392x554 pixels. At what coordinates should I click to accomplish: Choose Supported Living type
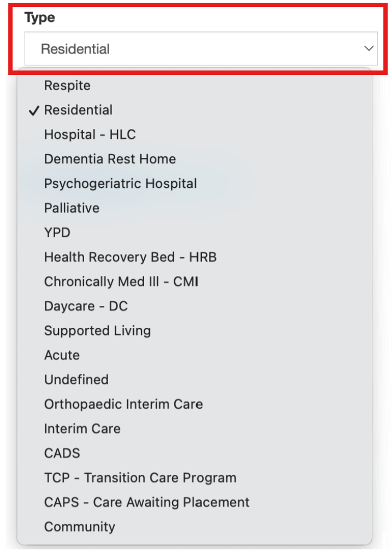click(x=97, y=331)
